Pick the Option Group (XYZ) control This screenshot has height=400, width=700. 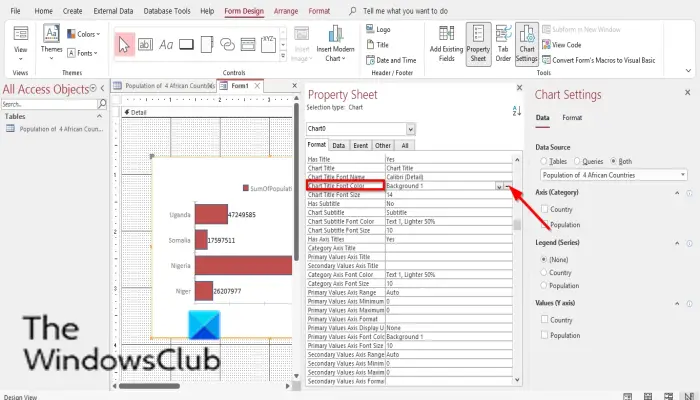[x=268, y=44]
